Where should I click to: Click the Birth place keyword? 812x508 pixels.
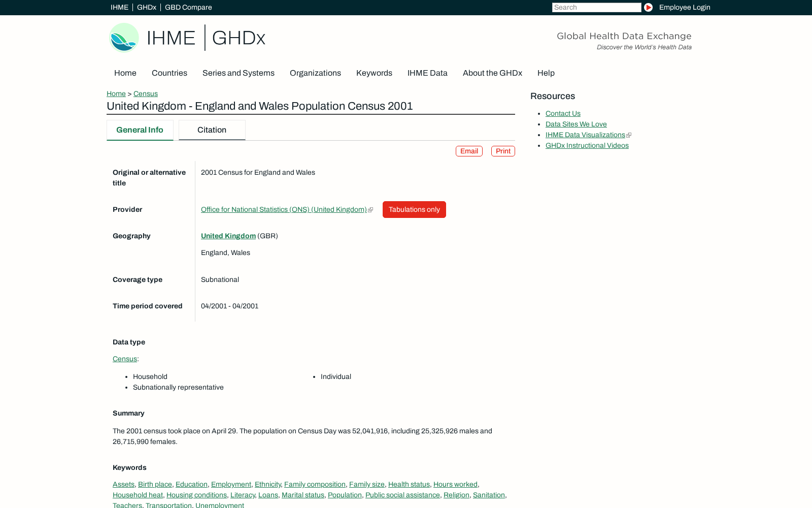pos(155,485)
